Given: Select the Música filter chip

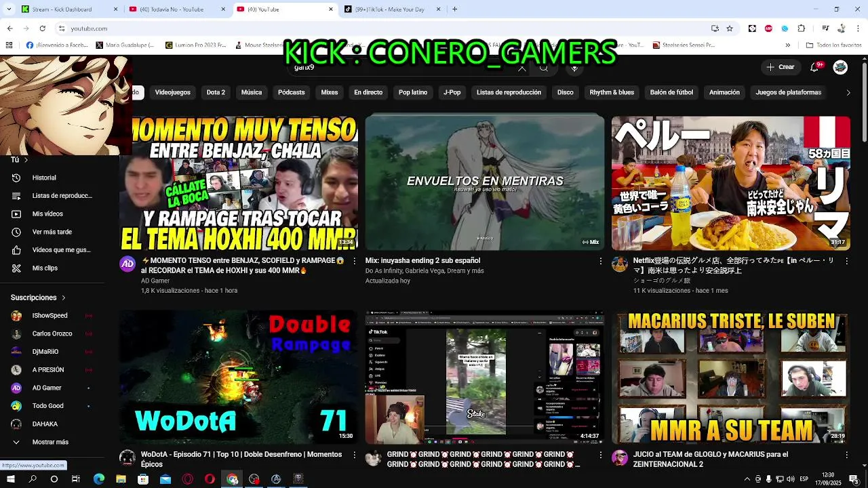Looking at the screenshot, I should (252, 92).
